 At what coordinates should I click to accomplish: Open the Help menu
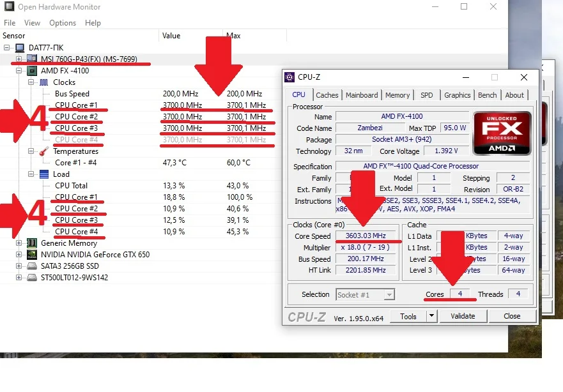(93, 23)
